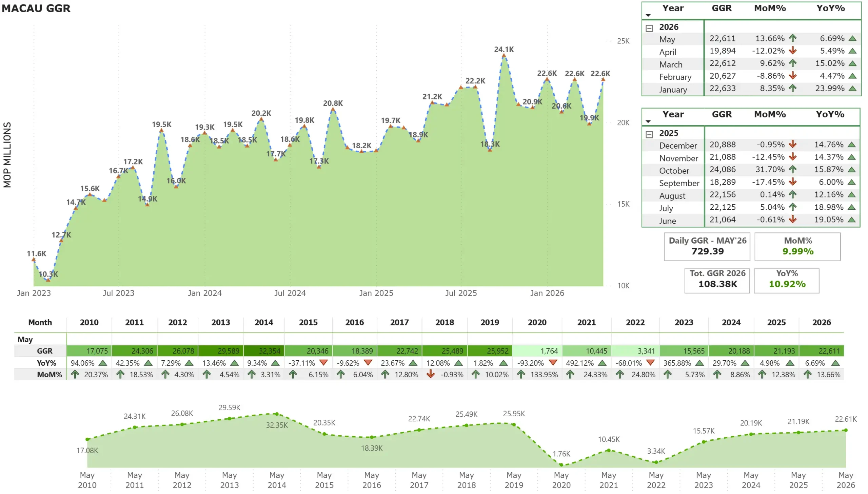Click red down arrow for September MoM -17.45%
Image resolution: width=868 pixels, height=494 pixels.
[792, 182]
